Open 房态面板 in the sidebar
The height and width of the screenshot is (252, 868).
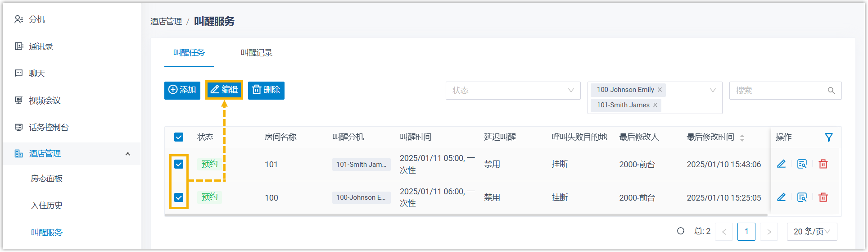pyautogui.click(x=47, y=179)
